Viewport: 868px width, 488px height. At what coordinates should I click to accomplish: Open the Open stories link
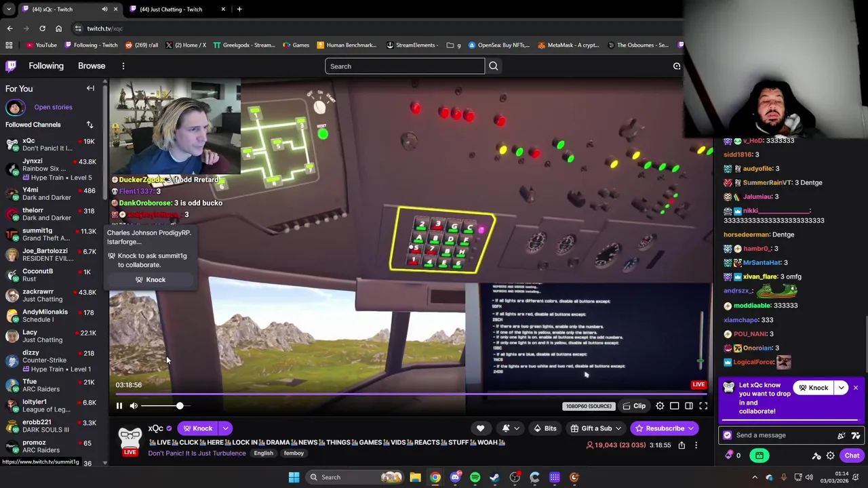[53, 107]
